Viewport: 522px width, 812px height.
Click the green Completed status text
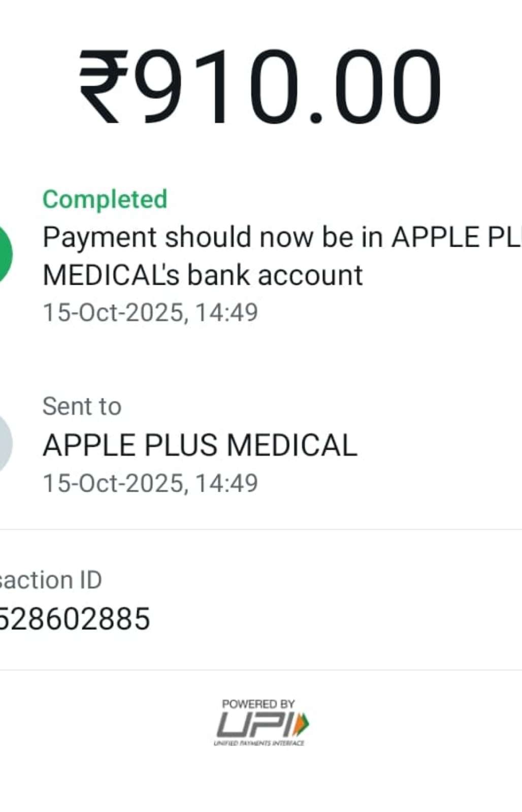point(105,199)
